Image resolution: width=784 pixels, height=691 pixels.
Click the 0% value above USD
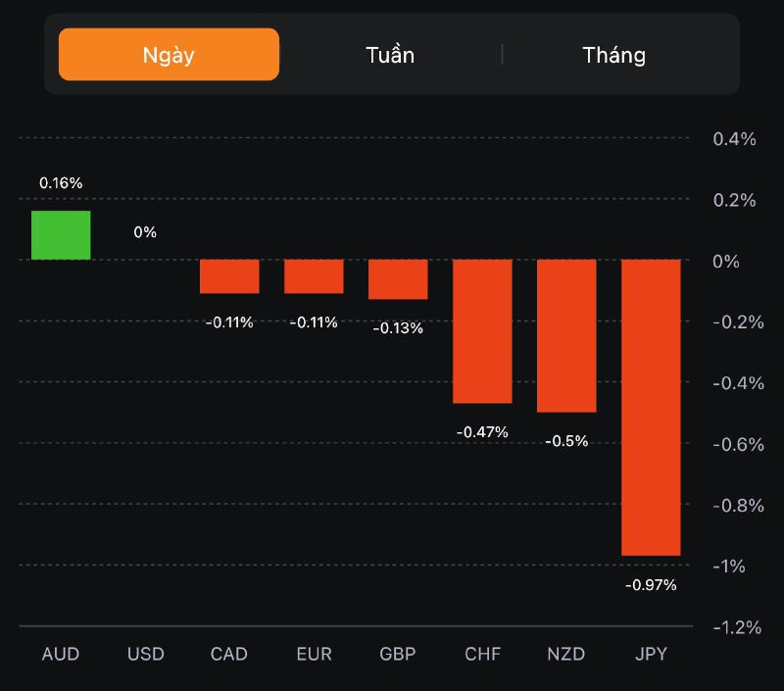[145, 232]
